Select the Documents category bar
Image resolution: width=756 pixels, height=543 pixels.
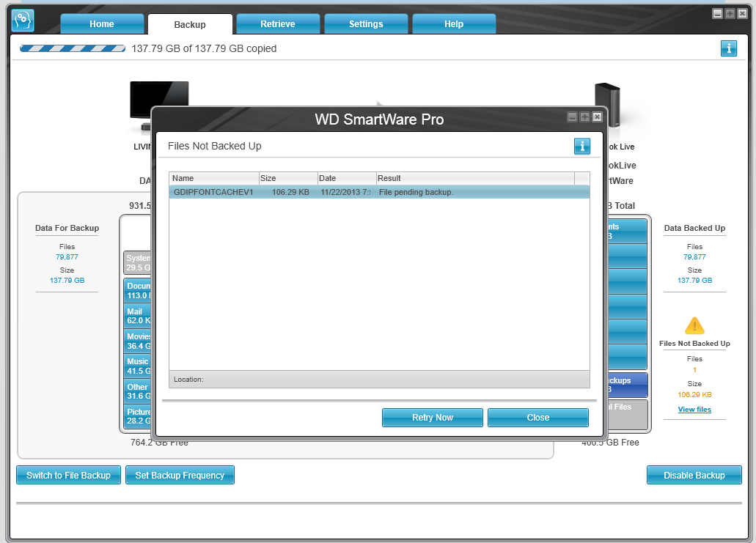tap(138, 290)
